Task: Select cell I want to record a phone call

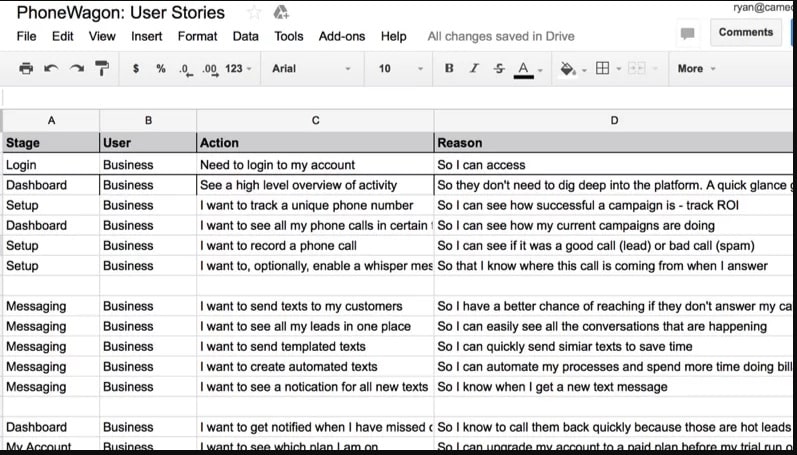Action: click(x=315, y=246)
